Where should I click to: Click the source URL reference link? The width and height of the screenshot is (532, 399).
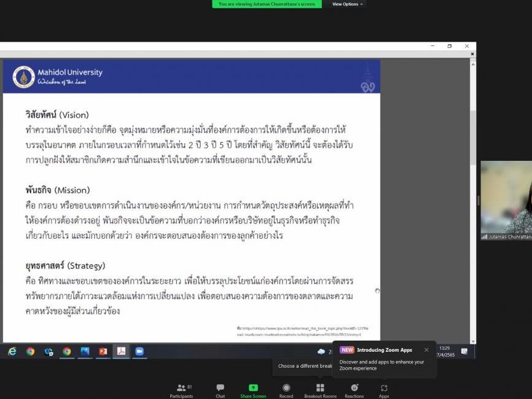298,331
